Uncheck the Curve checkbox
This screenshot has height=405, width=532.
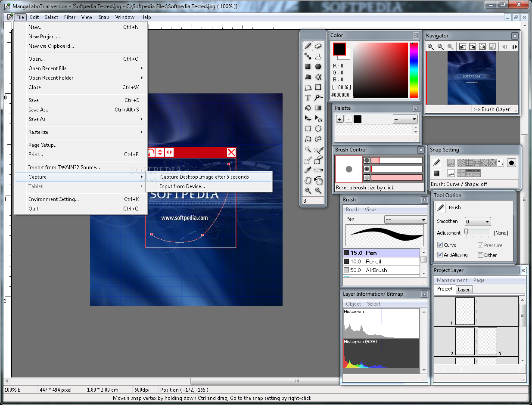pyautogui.click(x=440, y=245)
